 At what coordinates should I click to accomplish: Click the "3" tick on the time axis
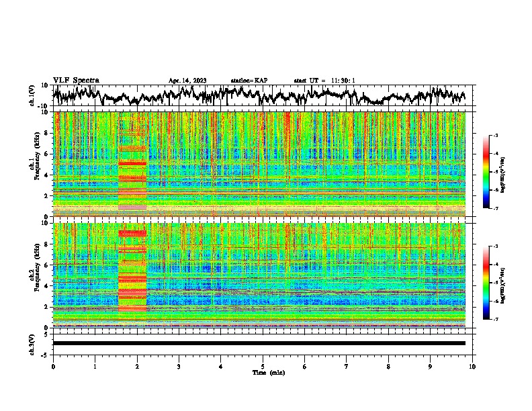(x=179, y=367)
